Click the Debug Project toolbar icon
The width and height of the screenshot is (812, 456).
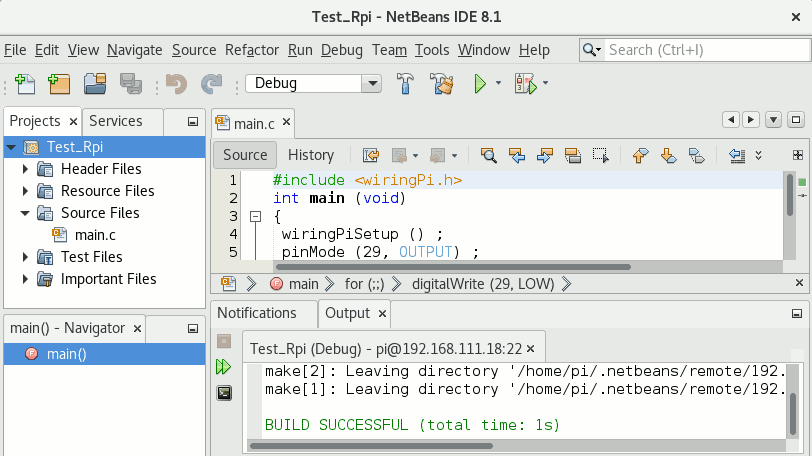[526, 83]
